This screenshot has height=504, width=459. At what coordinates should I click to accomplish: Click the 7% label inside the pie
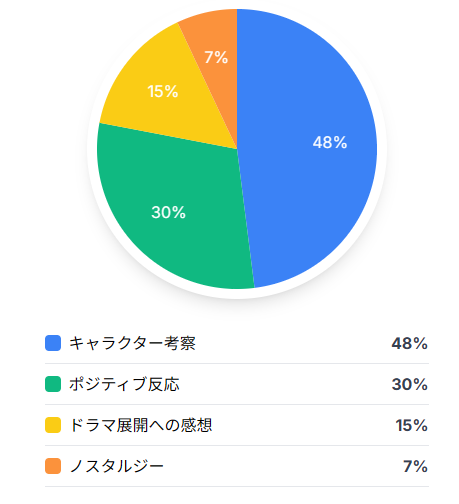(x=216, y=57)
